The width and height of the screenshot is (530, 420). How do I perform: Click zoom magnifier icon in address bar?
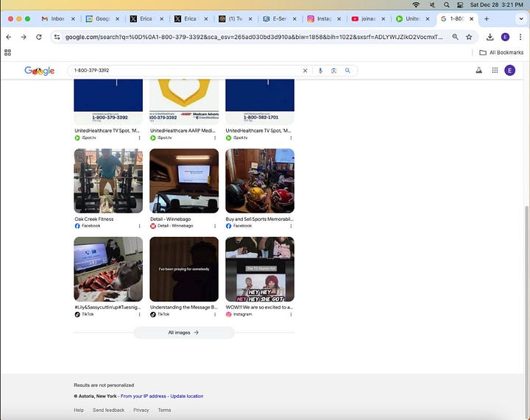[456, 37]
